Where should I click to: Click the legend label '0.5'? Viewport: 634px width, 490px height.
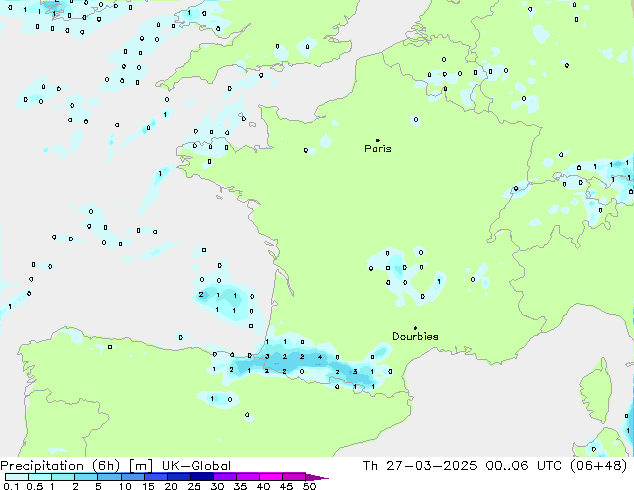coord(35,486)
